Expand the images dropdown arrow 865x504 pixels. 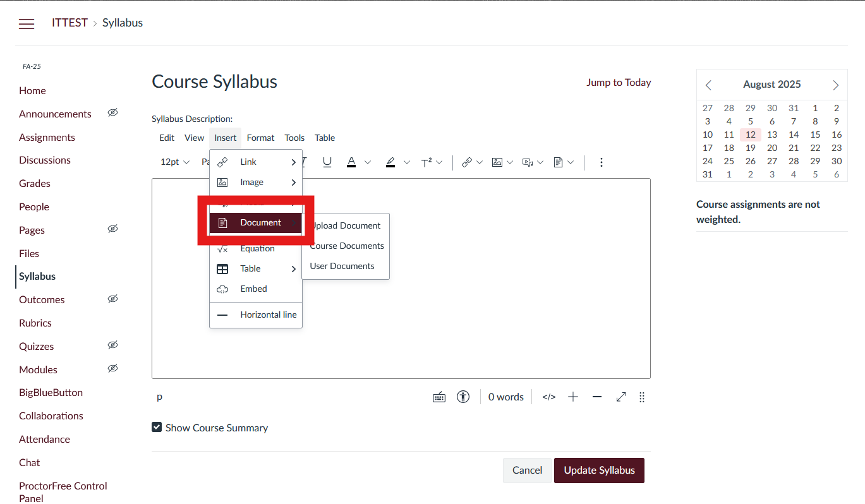(x=510, y=162)
